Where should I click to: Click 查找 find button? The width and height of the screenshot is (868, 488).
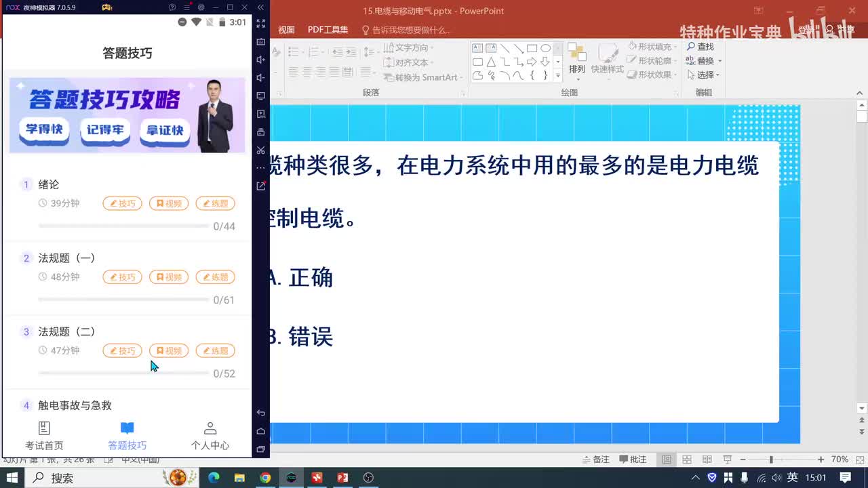(x=701, y=47)
